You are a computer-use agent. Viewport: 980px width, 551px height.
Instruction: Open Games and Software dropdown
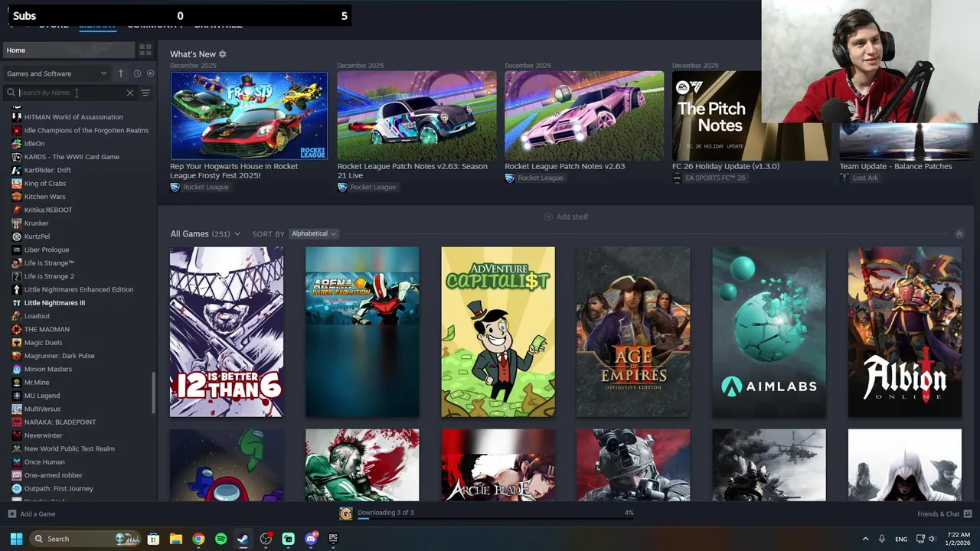(57, 73)
